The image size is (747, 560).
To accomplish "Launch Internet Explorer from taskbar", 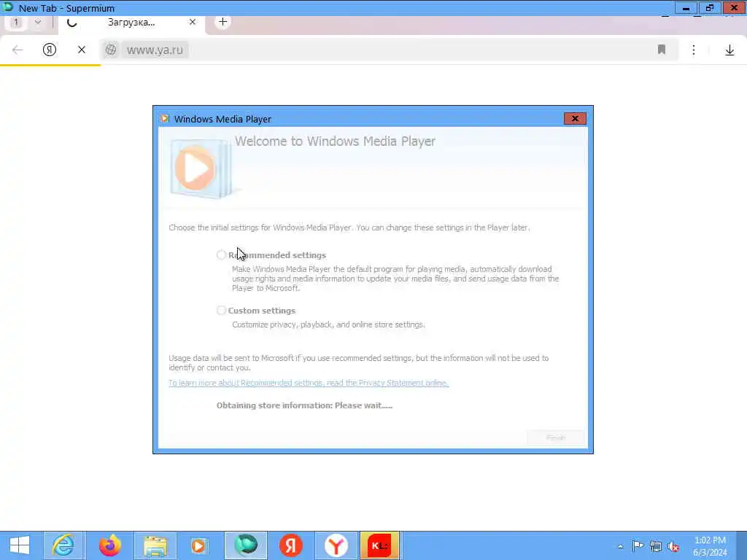I will [x=63, y=545].
